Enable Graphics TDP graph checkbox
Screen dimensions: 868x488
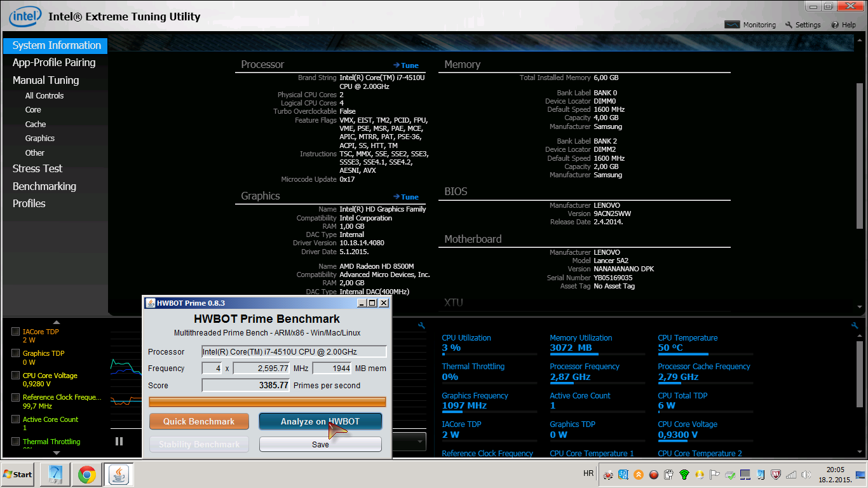[x=15, y=353]
